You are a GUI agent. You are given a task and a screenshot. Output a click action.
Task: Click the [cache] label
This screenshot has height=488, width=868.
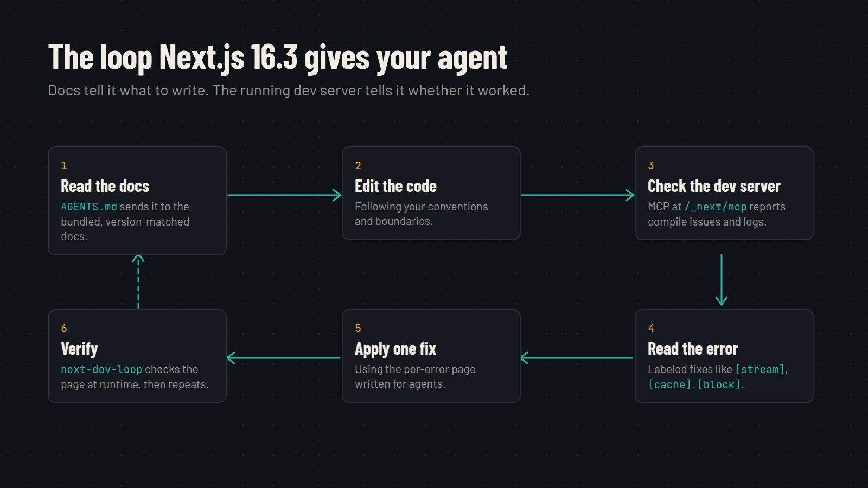click(x=670, y=384)
